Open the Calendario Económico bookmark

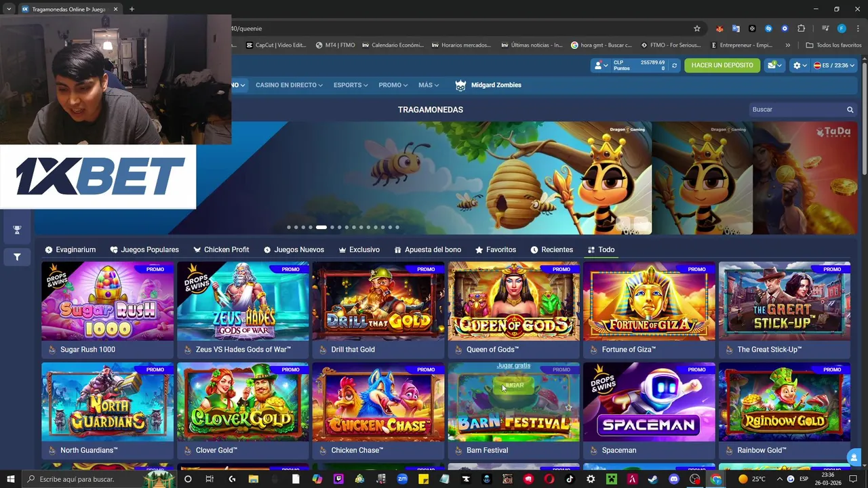(393, 45)
